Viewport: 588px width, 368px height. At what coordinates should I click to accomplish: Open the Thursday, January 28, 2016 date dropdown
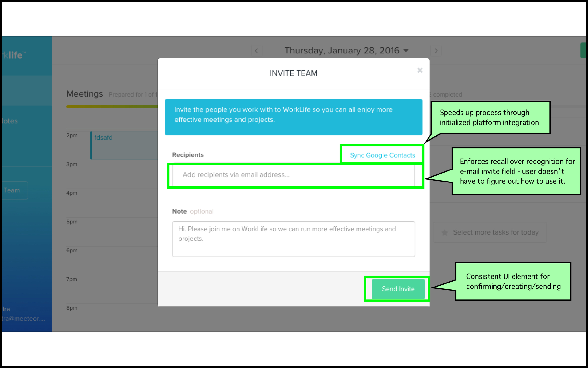pyautogui.click(x=346, y=50)
